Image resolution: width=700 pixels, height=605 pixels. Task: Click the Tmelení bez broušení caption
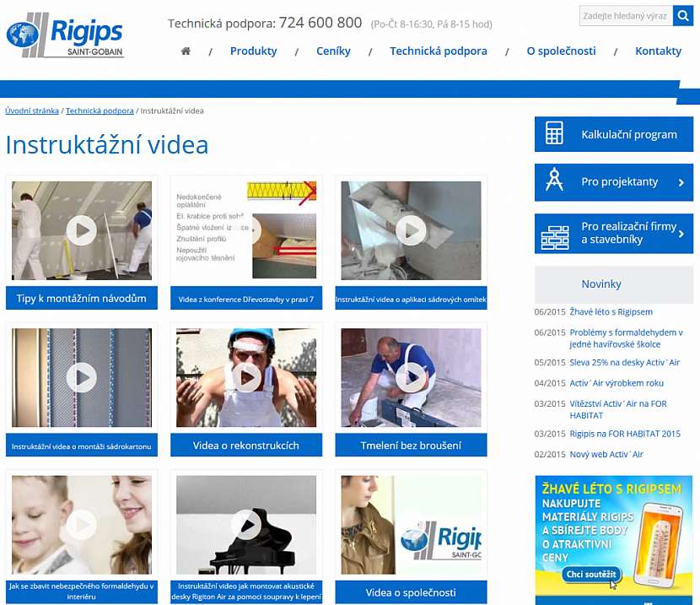tap(412, 446)
